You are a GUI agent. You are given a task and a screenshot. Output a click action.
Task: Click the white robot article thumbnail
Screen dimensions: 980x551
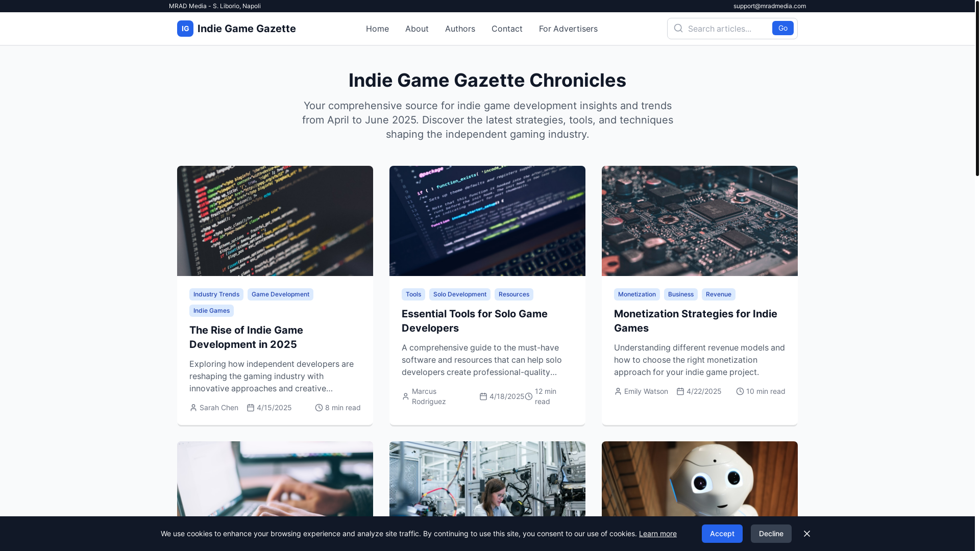(700, 479)
